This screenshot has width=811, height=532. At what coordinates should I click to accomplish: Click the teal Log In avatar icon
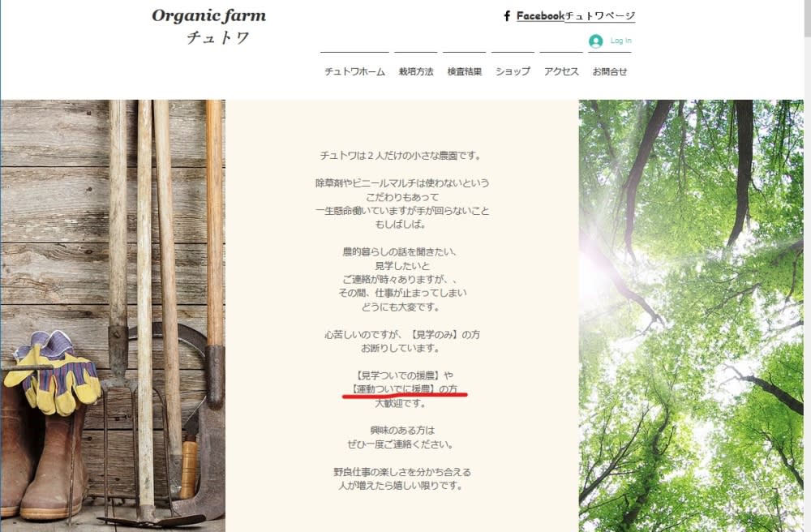pyautogui.click(x=596, y=41)
